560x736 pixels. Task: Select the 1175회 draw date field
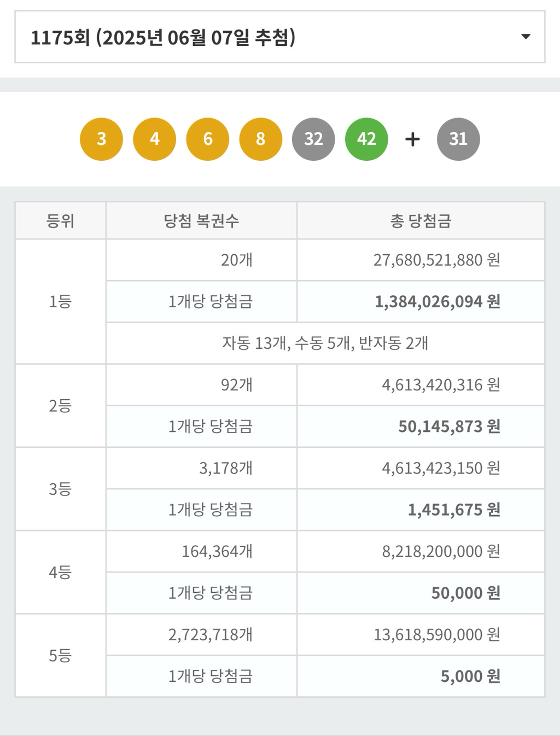(163, 38)
